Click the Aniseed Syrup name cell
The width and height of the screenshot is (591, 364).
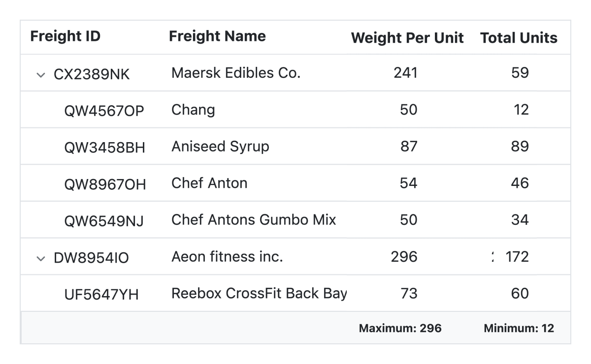(220, 147)
